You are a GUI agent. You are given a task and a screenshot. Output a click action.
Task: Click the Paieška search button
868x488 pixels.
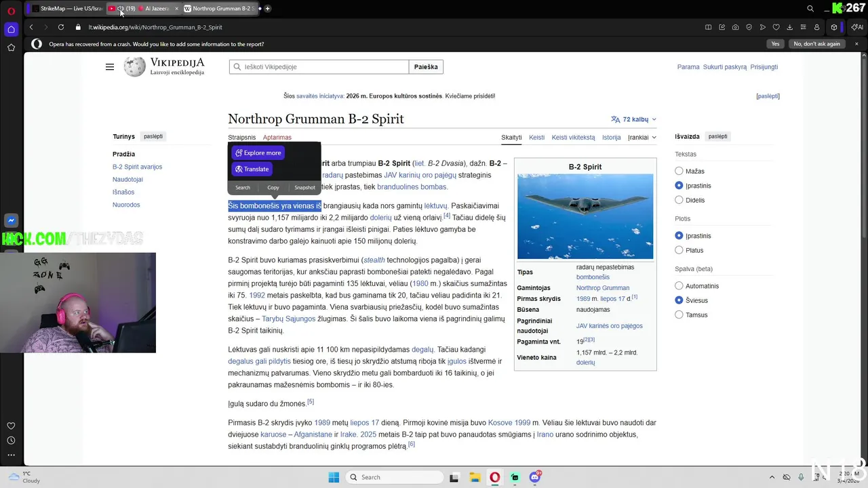tap(426, 67)
